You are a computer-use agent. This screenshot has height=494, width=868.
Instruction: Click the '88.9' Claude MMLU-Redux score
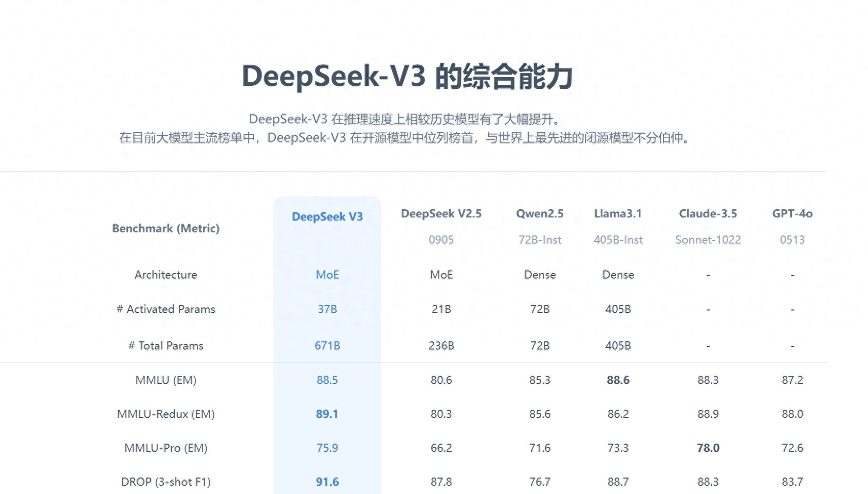pyautogui.click(x=708, y=414)
